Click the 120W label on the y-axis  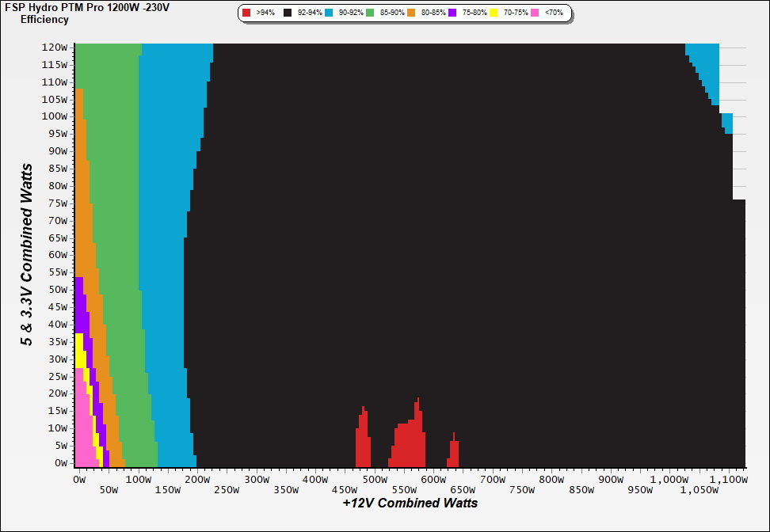click(55, 47)
